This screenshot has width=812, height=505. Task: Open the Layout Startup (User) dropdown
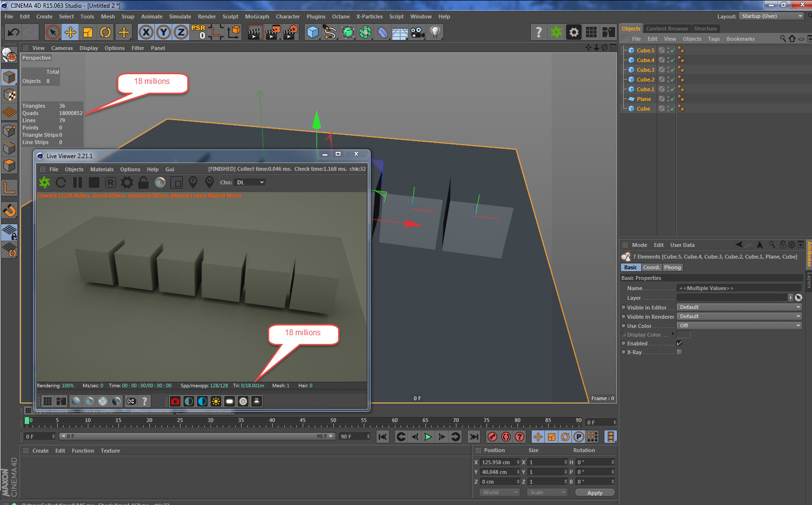pos(772,16)
